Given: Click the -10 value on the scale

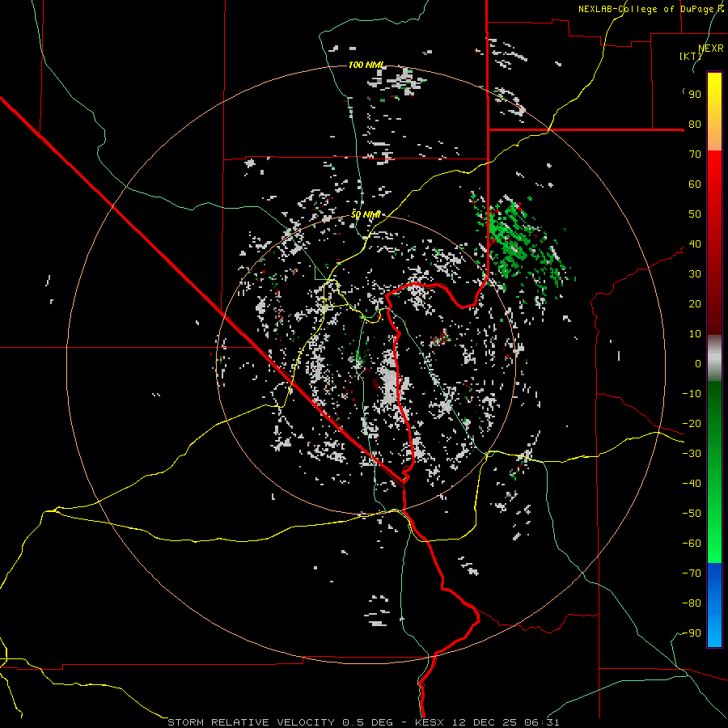Looking at the screenshot, I should tap(692, 394).
